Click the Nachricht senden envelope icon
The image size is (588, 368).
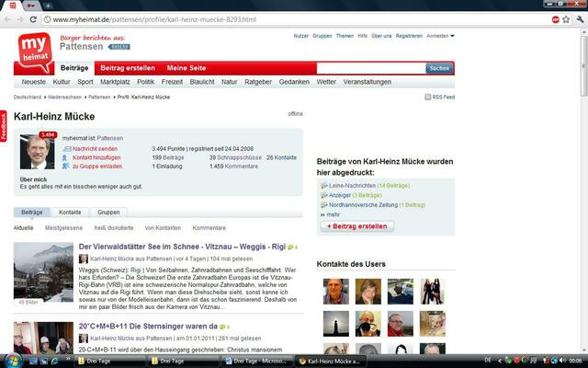tap(67, 149)
